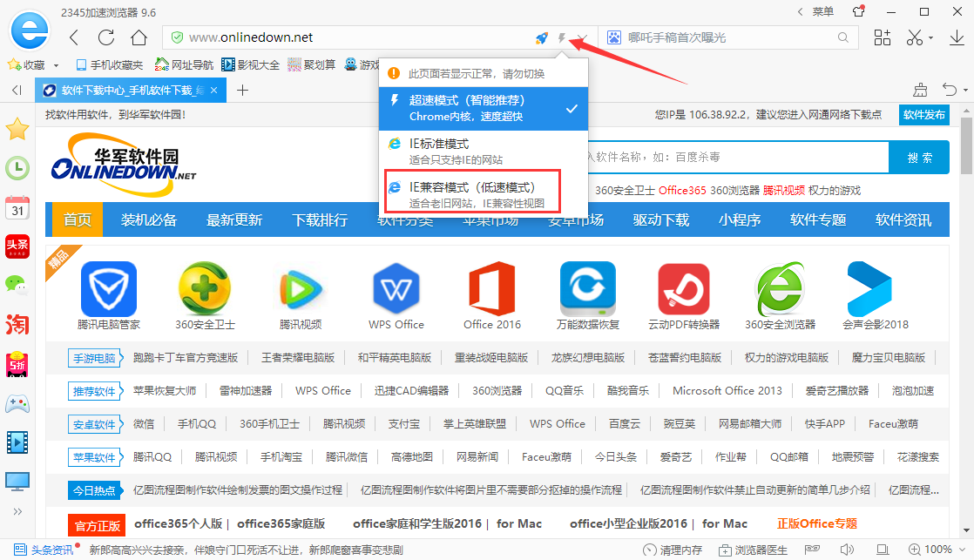
Task: Expand more sidebar items chevron
Action: click(17, 511)
